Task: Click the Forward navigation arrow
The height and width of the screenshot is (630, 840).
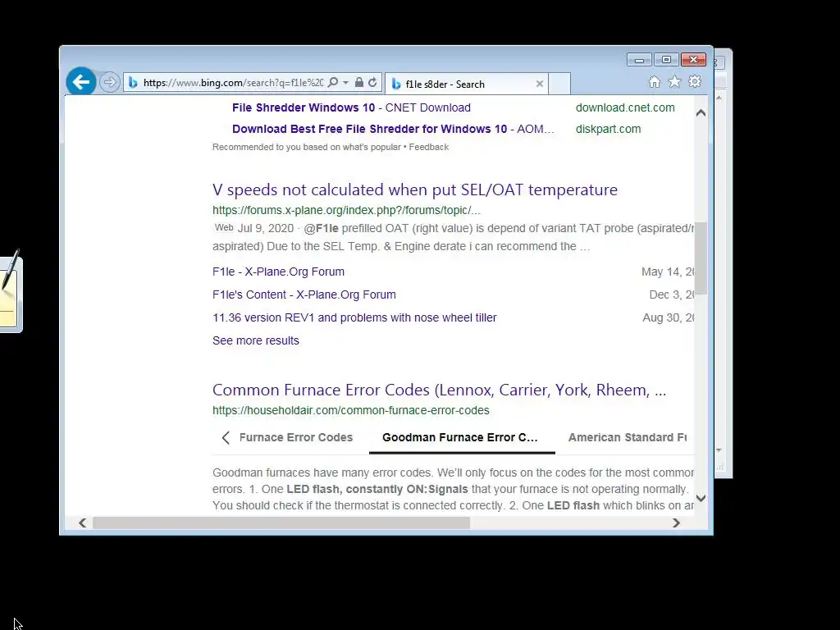Action: (109, 83)
